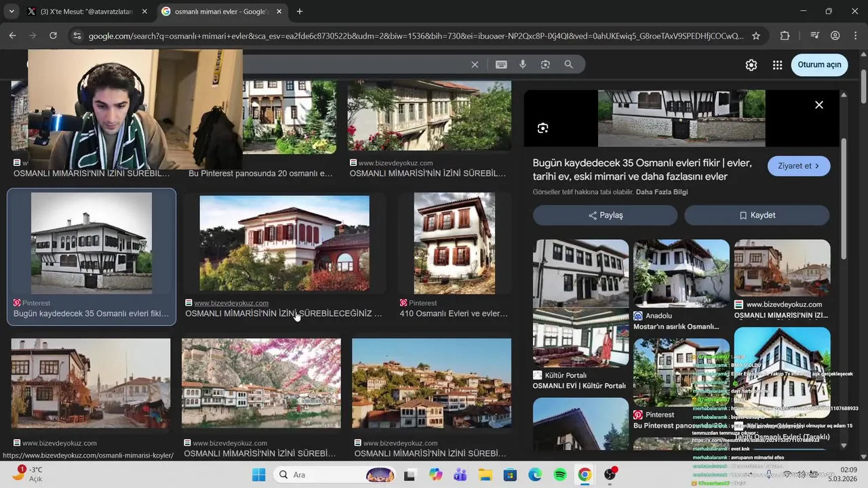Reload the current page
The width and height of the screenshot is (868, 488).
pyautogui.click(x=53, y=36)
